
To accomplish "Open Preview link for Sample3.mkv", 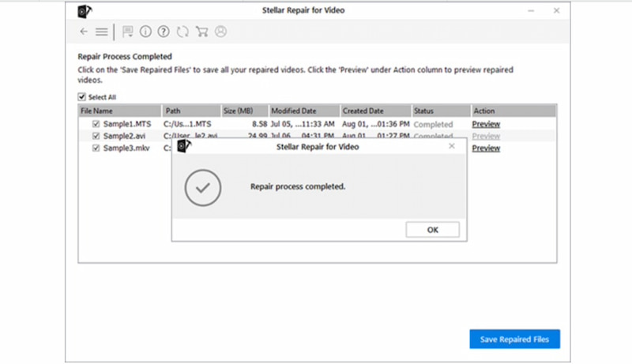I will [486, 148].
